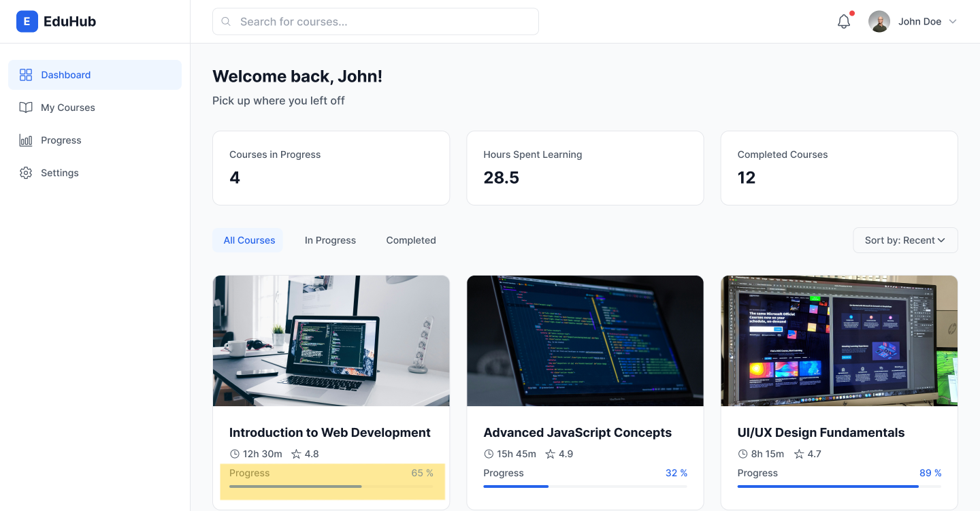Switch to the Completed tab

pyautogui.click(x=411, y=240)
